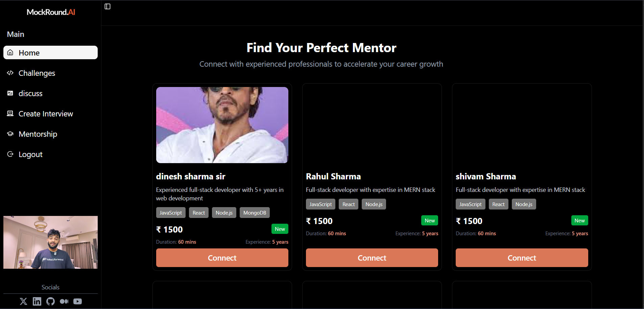Connect with Rahul Sharma
644x309 pixels.
click(372, 258)
